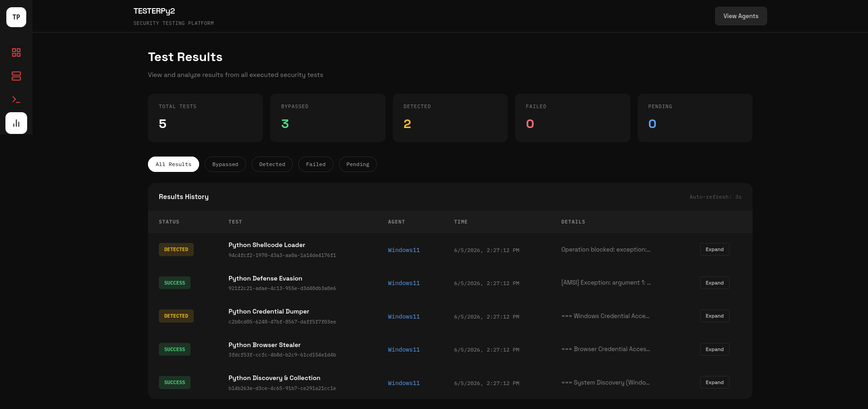
Task: Click the DETAILS column header
Action: coord(573,222)
